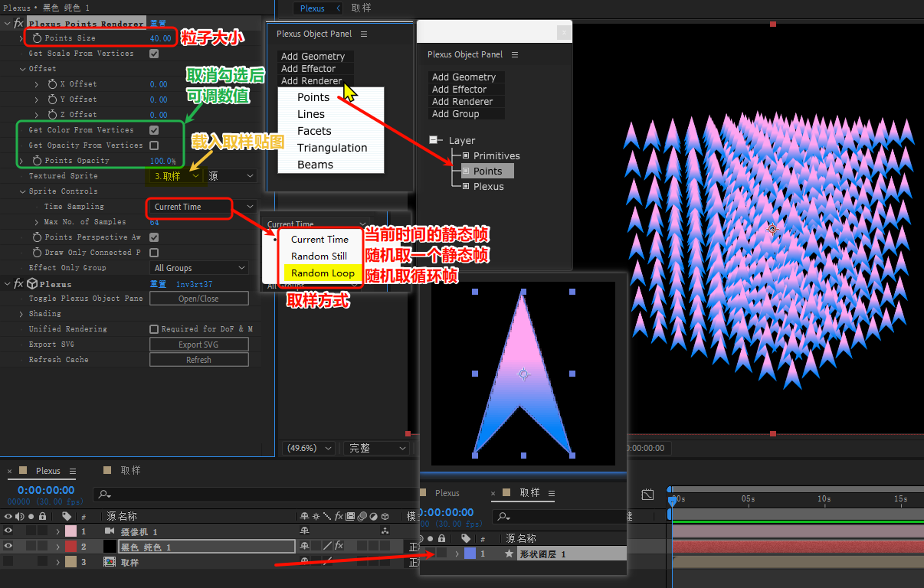Check Get Opacity From Vertices

pos(154,145)
